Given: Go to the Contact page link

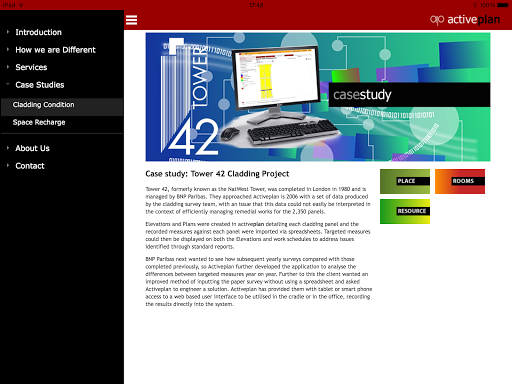Looking at the screenshot, I should coord(30,166).
